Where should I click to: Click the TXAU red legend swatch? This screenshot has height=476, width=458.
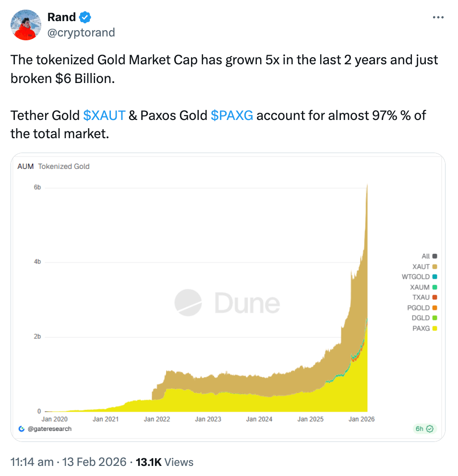coord(434,297)
